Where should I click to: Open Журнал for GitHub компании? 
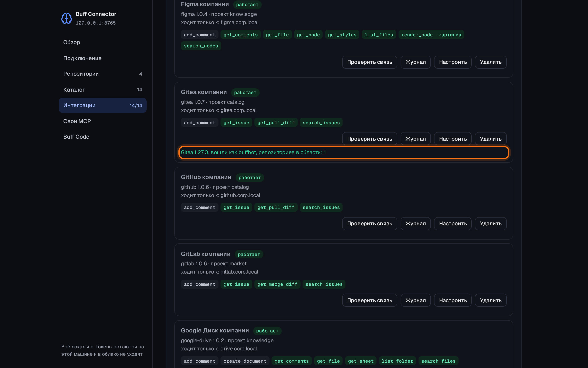[x=415, y=223]
